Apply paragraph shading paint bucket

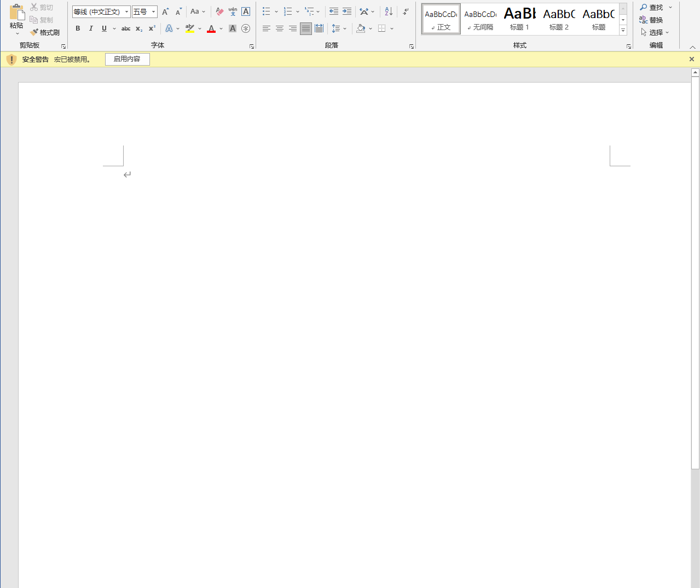[x=361, y=28]
